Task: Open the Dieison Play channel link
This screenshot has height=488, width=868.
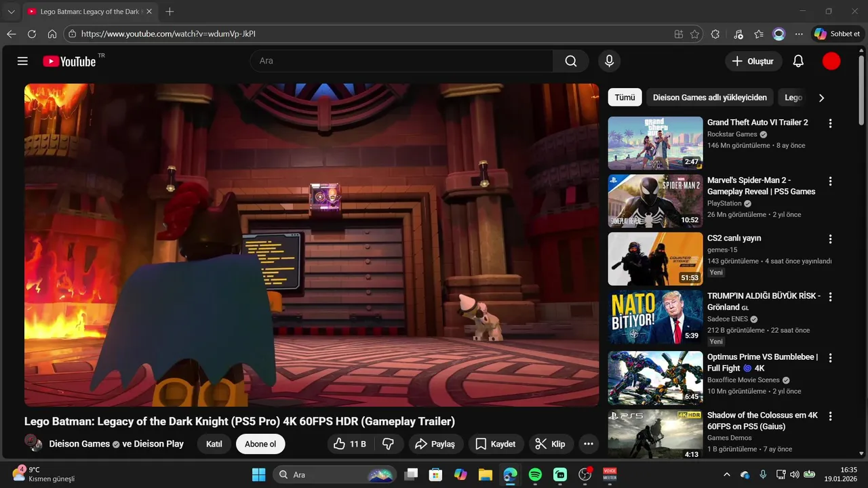Action: click(x=159, y=444)
